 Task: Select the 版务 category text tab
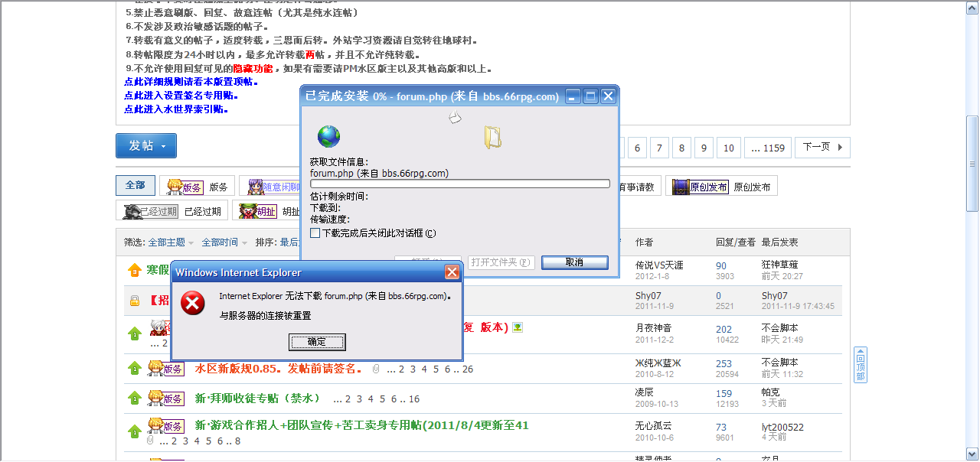tap(218, 187)
